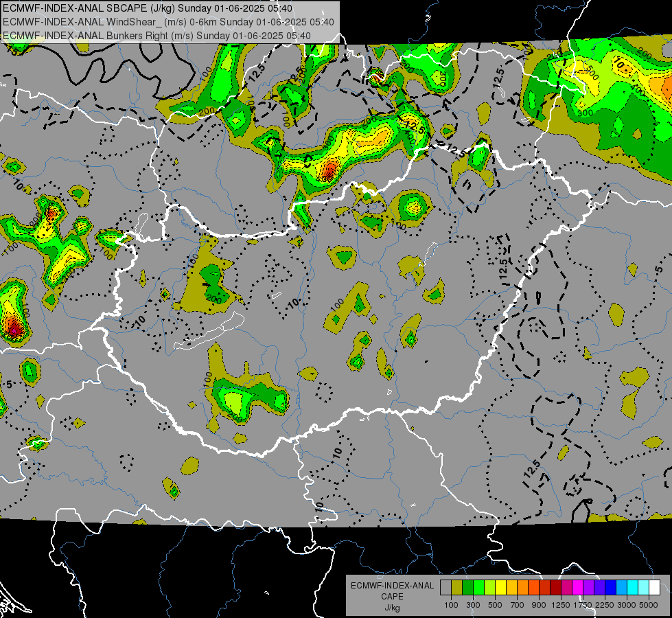672x618 pixels.
Task: Click the WindShear 0-6km title line
Action: [168, 22]
